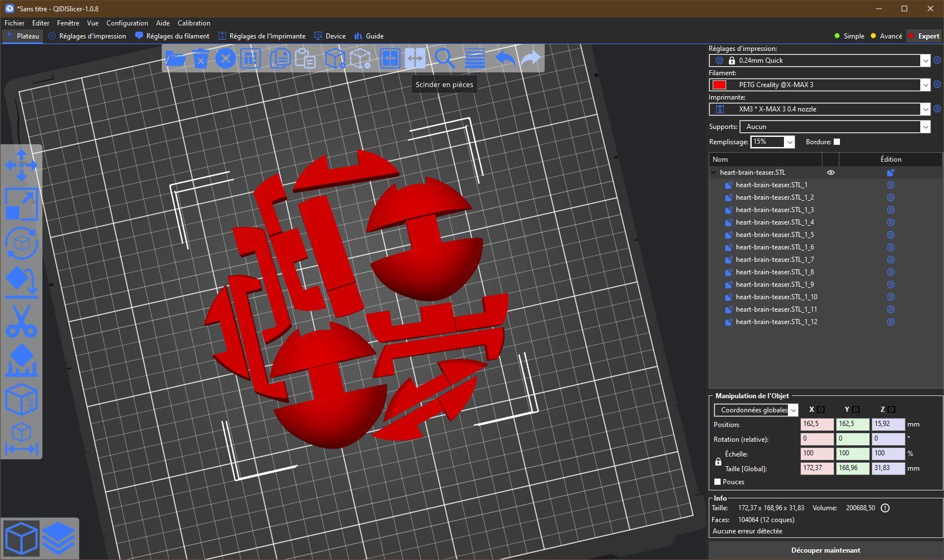Hide heart-brain-teaser.STL using eye icon
Viewport: 944px width, 560px height.
coord(830,173)
